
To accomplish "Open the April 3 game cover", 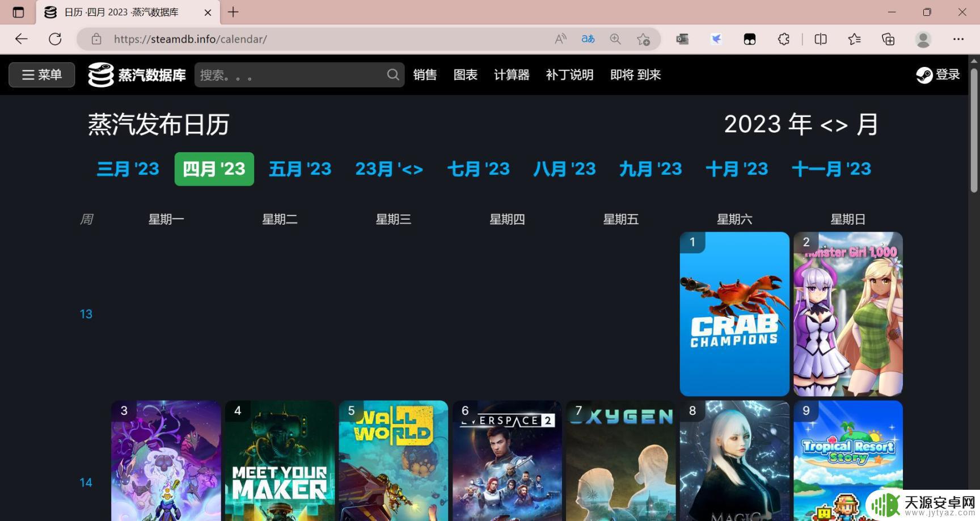I will click(166, 461).
